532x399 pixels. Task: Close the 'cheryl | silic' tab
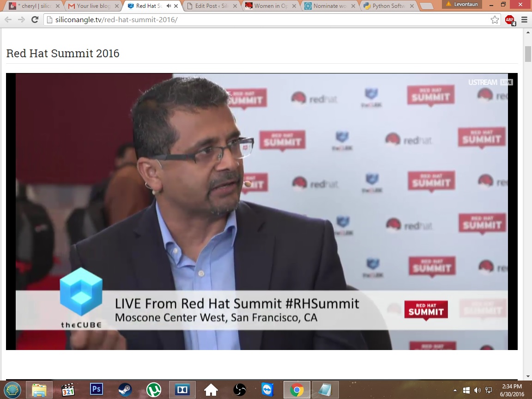point(58,6)
